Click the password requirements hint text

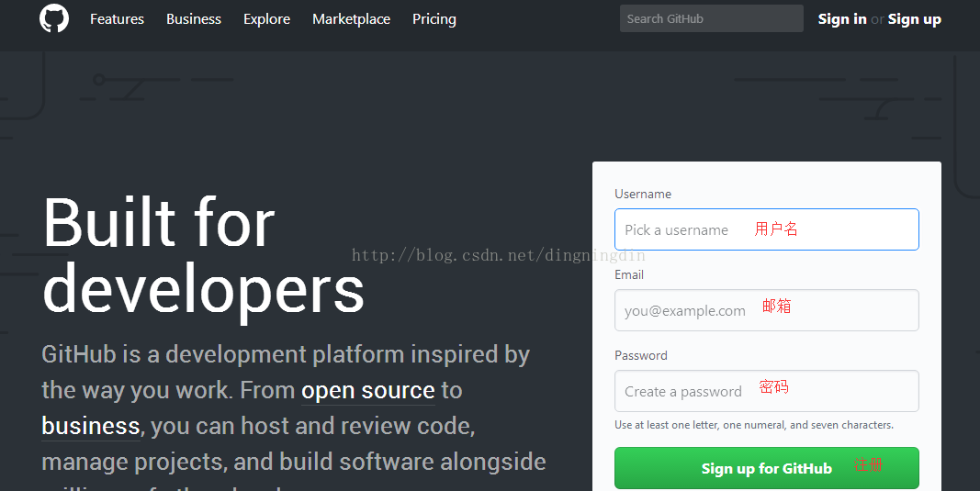[754, 425]
